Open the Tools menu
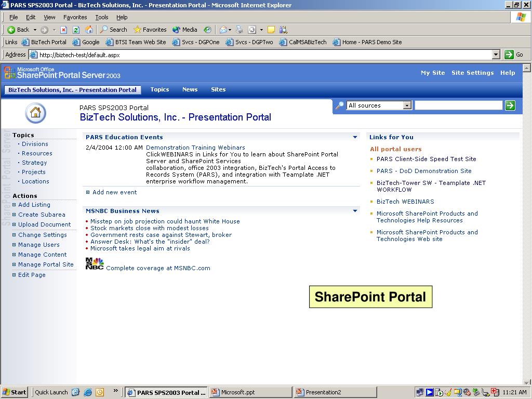532x399 pixels. point(101,17)
